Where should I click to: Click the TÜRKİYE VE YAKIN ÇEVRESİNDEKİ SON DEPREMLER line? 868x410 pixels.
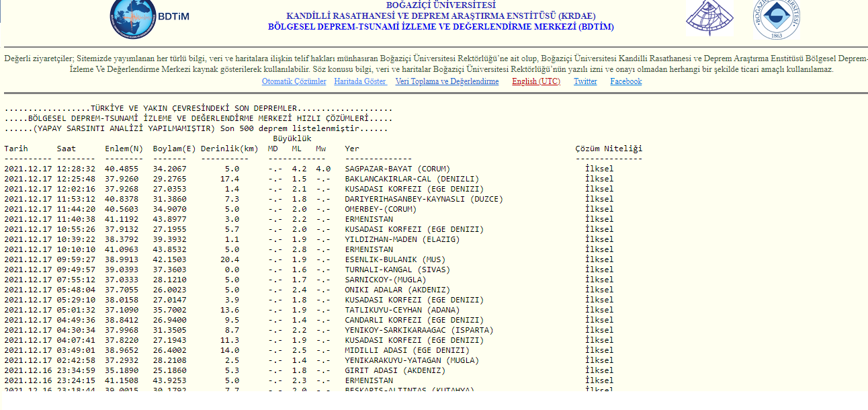(x=198, y=108)
